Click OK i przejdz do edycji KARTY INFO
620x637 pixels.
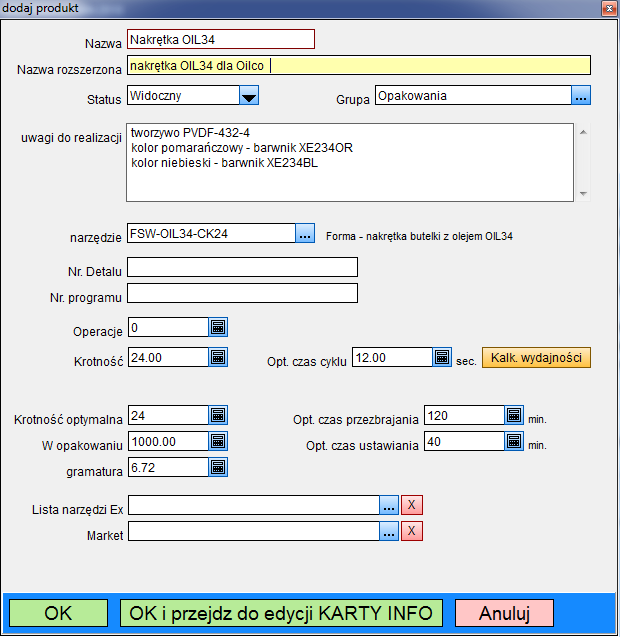281,613
